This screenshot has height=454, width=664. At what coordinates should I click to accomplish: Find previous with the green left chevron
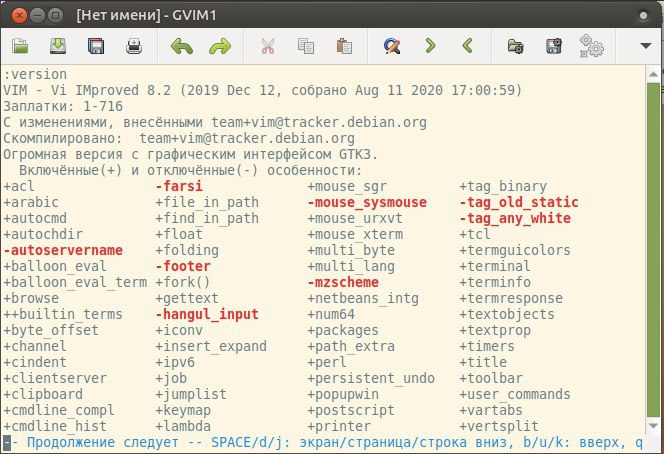(x=468, y=45)
